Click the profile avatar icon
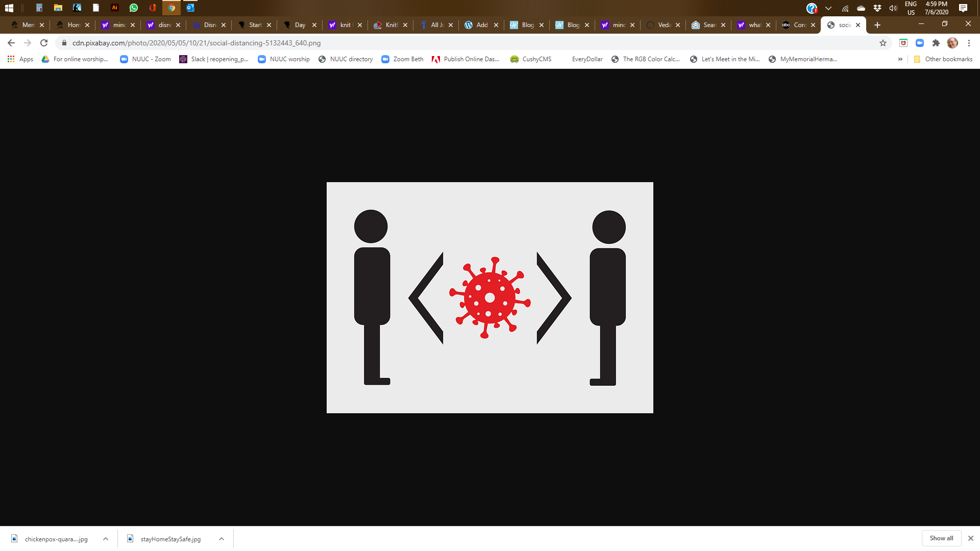The width and height of the screenshot is (980, 551). 952,43
